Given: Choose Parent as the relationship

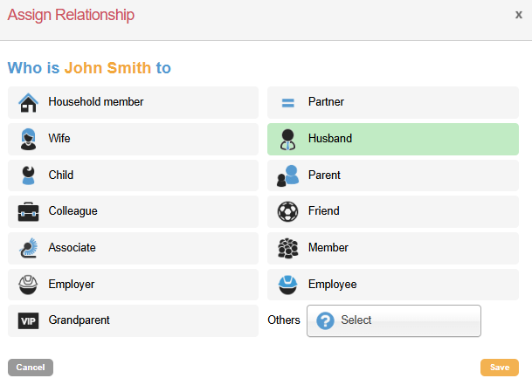Looking at the screenshot, I should click(392, 175).
